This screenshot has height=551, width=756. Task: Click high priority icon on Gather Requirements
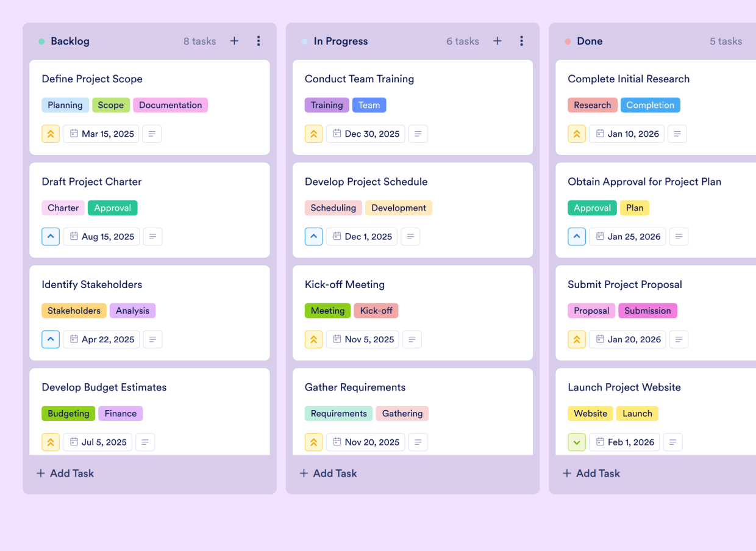tap(313, 442)
